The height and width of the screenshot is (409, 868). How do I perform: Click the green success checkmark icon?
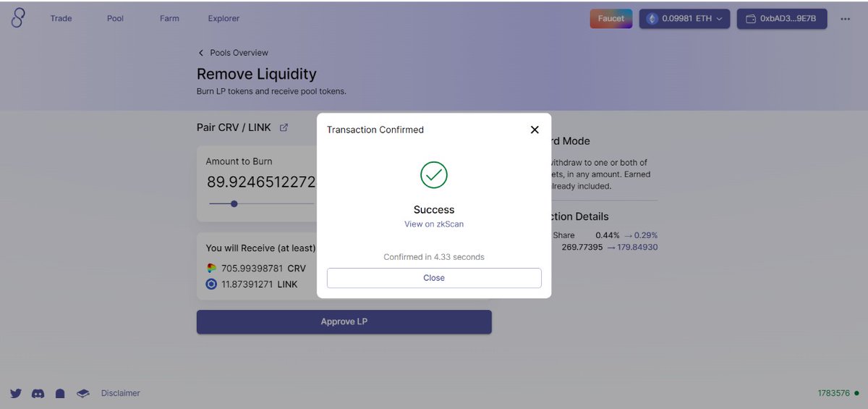tap(434, 174)
